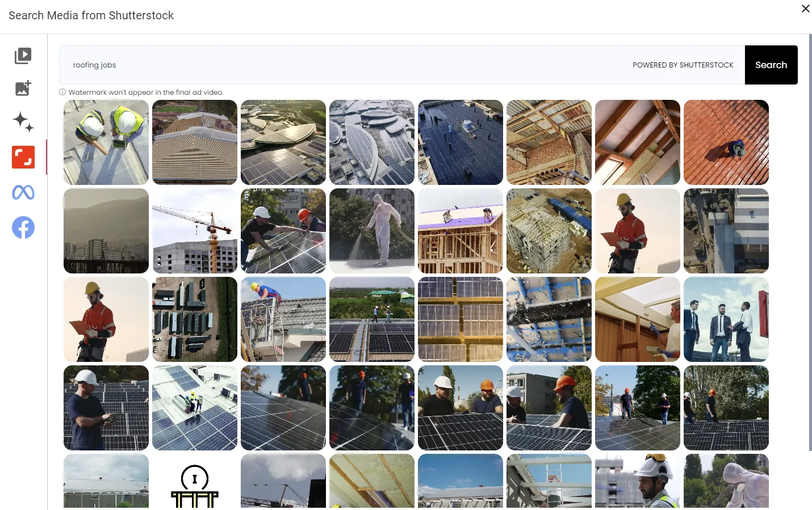Pick the red tiled roof thumbnail with worker
The width and height of the screenshot is (812, 510).
pos(726,142)
